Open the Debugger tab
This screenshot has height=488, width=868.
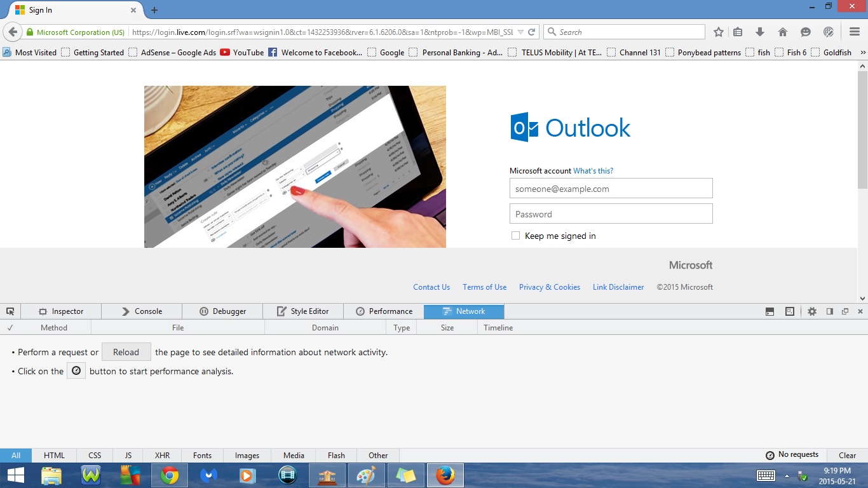222,311
